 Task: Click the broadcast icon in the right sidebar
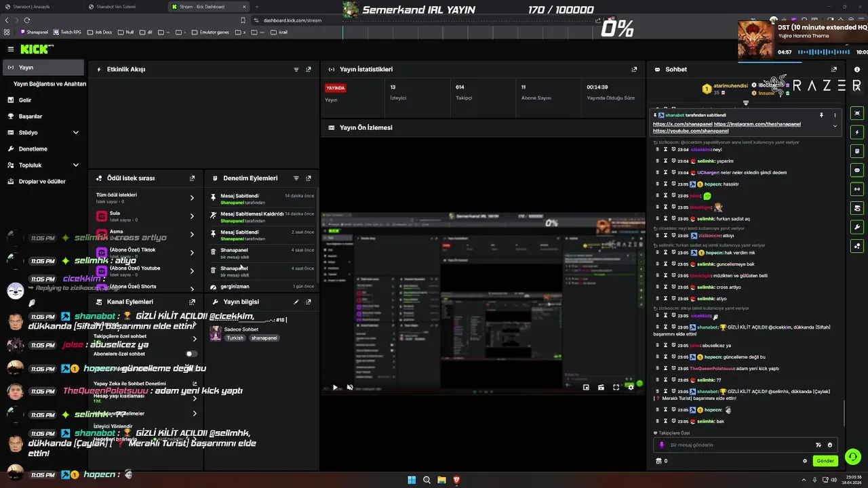(857, 189)
